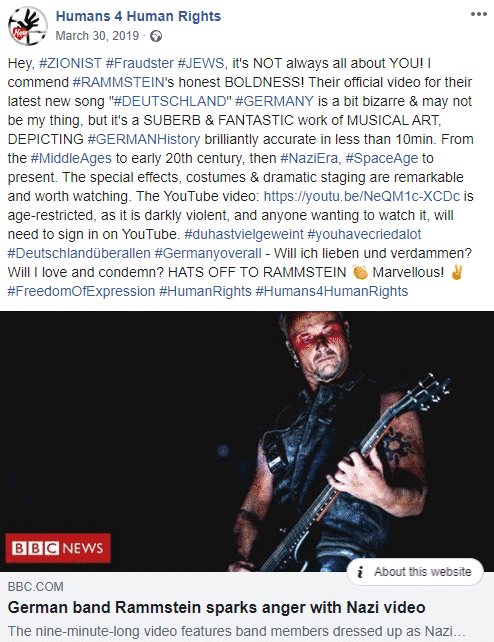Click the info icon on About this website
Image resolution: width=494 pixels, height=642 pixels.
point(360,572)
